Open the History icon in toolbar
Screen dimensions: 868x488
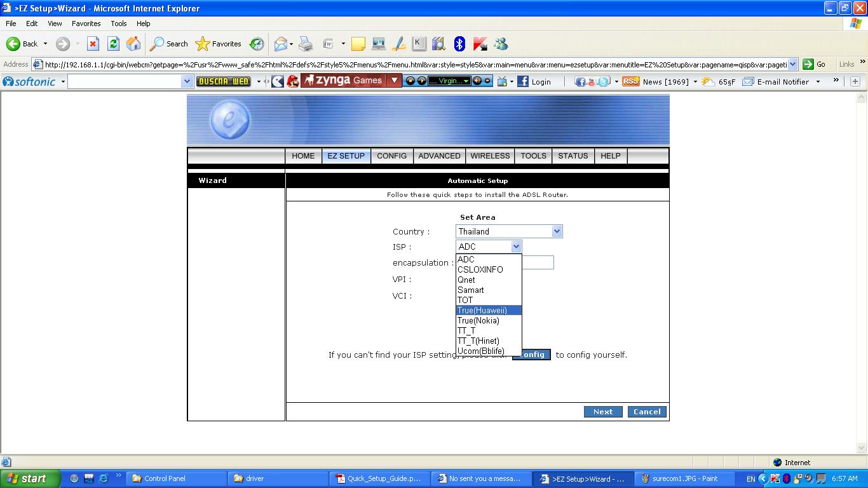pyautogui.click(x=257, y=44)
